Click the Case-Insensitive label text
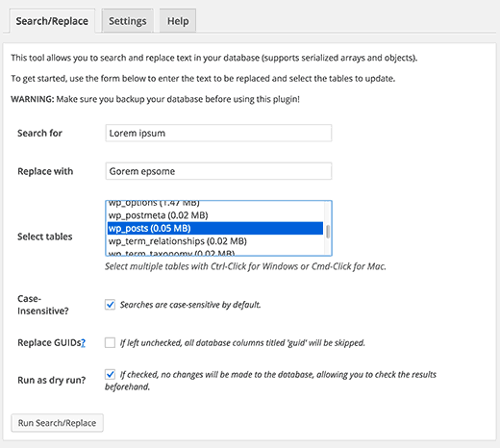Viewport: 500px width, 448px height. [x=43, y=305]
